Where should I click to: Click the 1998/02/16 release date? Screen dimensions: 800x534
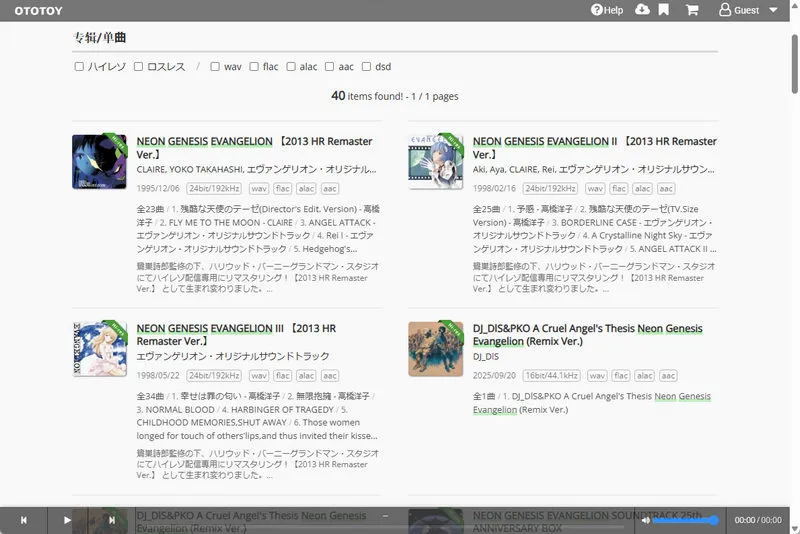[494, 189]
